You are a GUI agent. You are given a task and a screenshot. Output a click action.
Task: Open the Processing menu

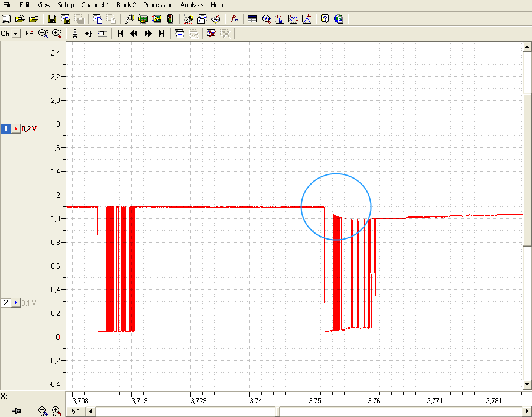point(158,5)
